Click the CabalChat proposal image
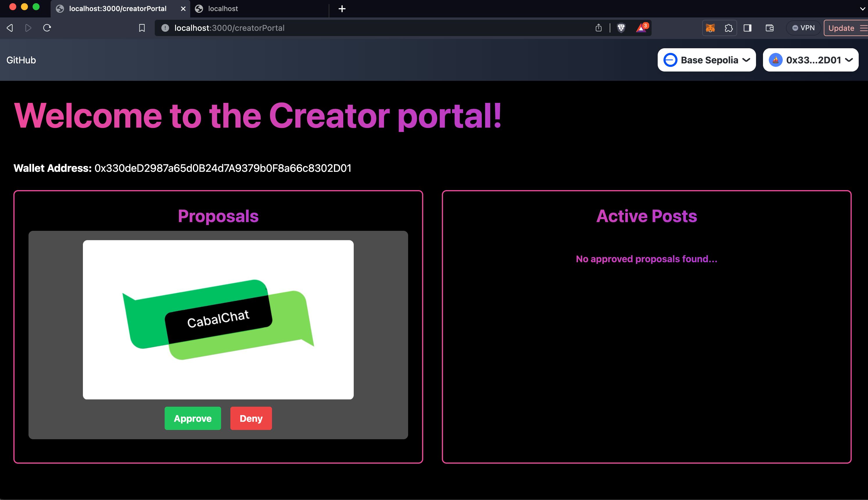Screen dimensions: 868x500 (x=218, y=320)
